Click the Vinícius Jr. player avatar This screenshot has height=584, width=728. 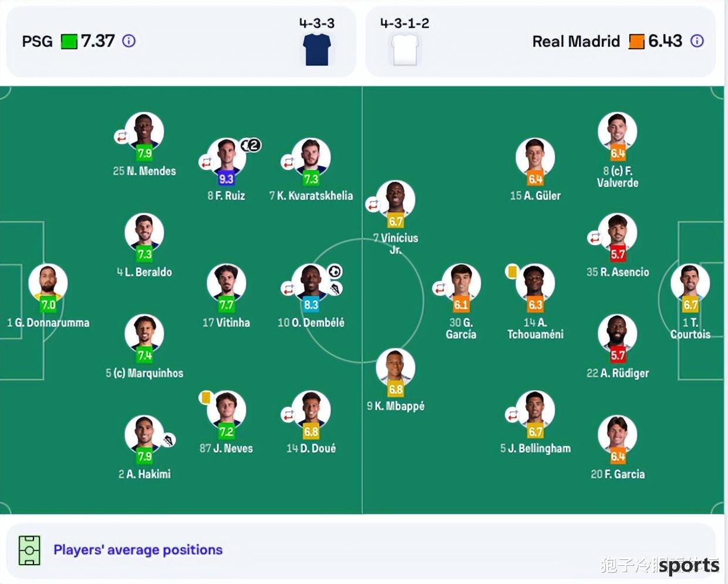point(396,200)
